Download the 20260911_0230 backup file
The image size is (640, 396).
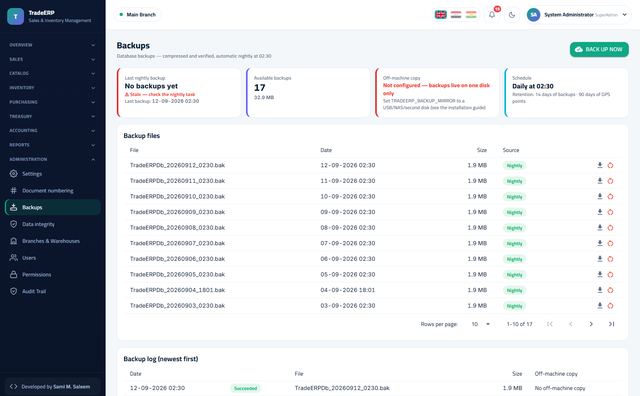pyautogui.click(x=600, y=181)
